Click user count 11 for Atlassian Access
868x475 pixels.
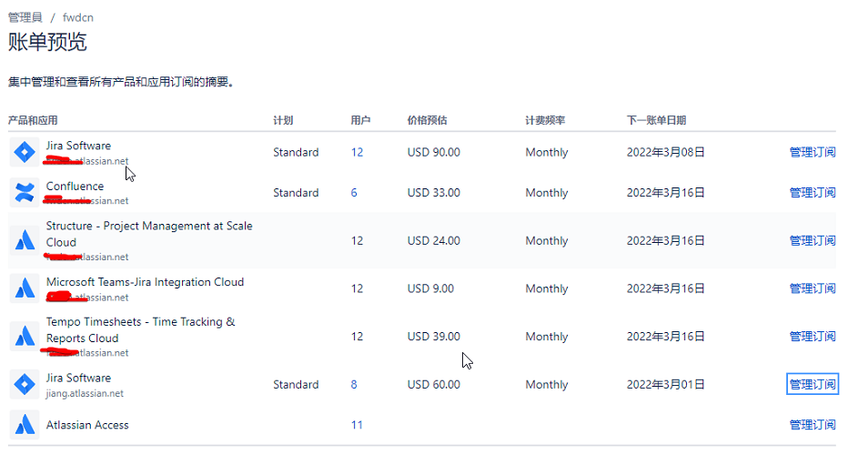[x=357, y=425]
